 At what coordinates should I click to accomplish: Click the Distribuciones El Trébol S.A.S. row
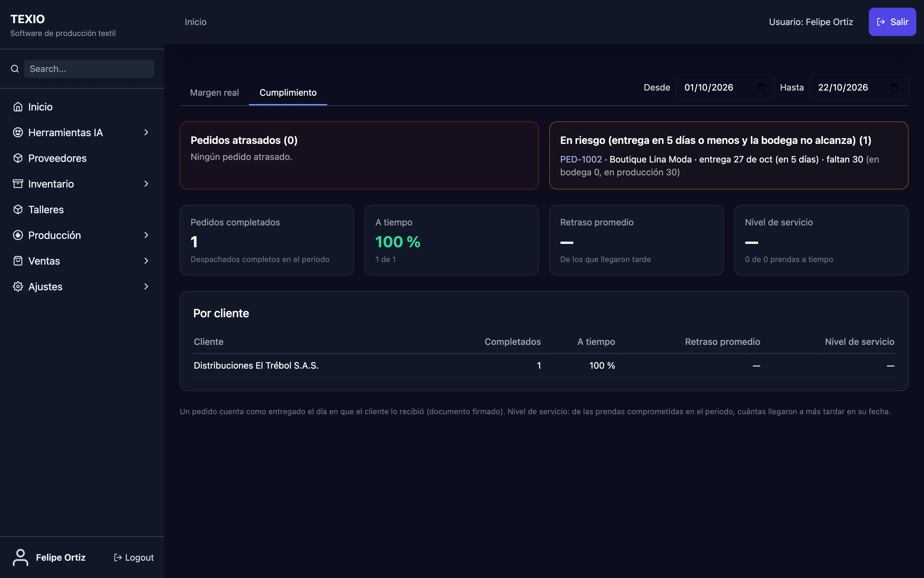tap(544, 365)
